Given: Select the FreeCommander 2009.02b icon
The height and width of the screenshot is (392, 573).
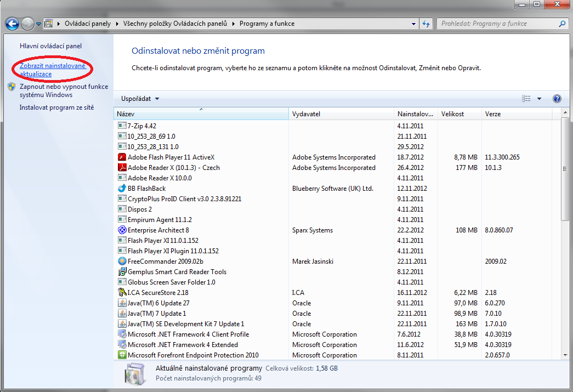Looking at the screenshot, I should pyautogui.click(x=122, y=261).
